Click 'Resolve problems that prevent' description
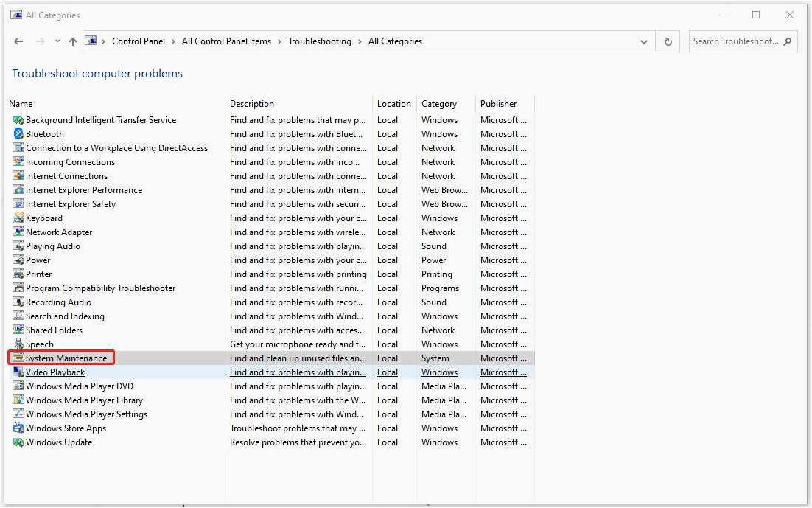 tap(298, 442)
